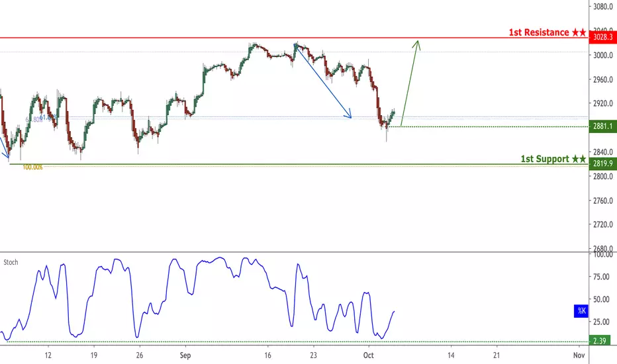Click the 1st Resistance label
This screenshot has width=617, height=364.
(547, 32)
